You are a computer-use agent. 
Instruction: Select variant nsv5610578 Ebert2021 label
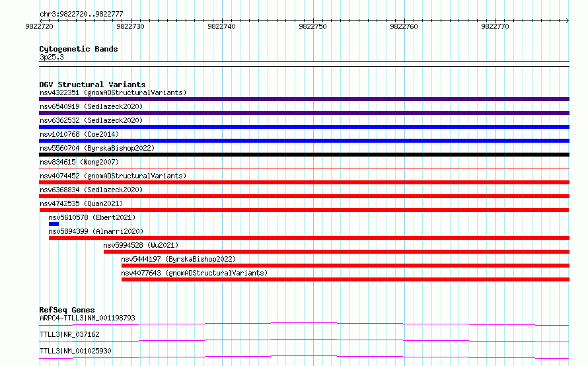tap(92, 217)
